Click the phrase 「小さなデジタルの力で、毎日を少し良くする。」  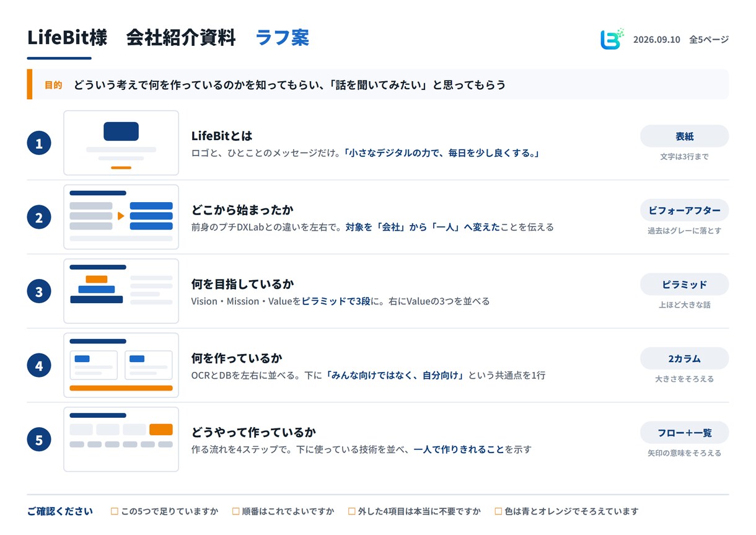pyautogui.click(x=441, y=153)
